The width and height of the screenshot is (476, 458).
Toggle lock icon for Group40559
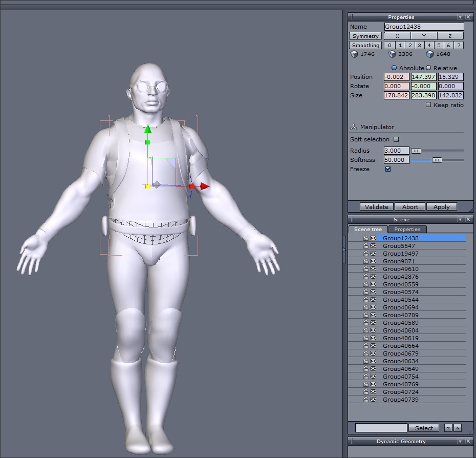point(366,284)
